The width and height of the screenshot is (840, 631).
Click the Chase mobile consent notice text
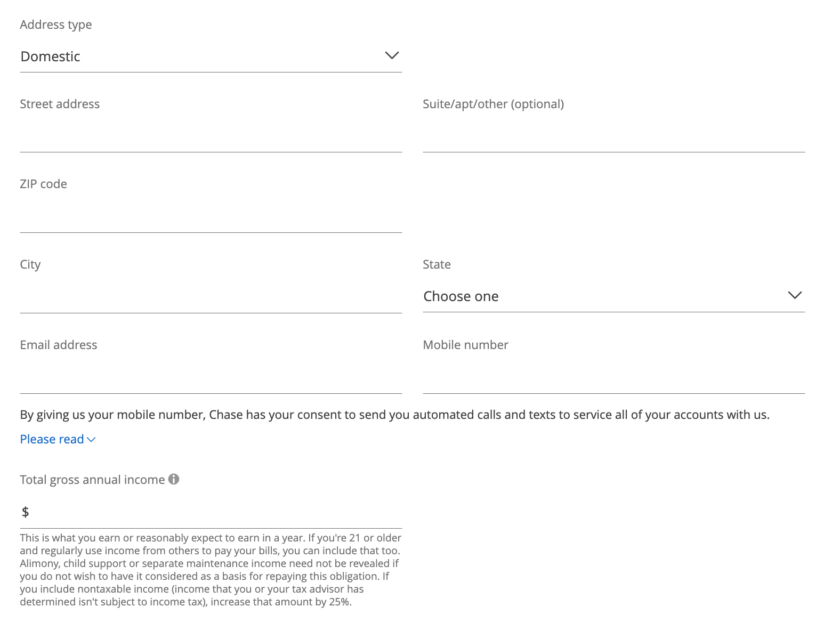click(x=394, y=415)
